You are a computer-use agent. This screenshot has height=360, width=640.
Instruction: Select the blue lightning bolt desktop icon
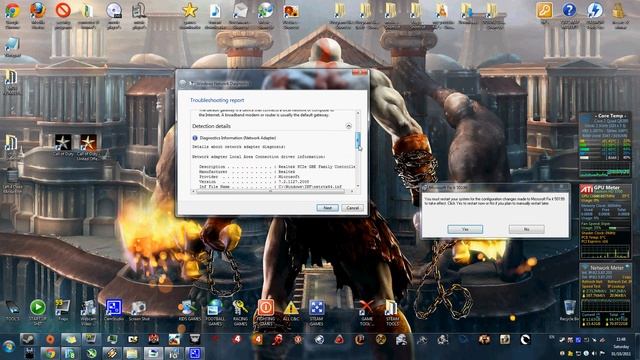[594, 11]
